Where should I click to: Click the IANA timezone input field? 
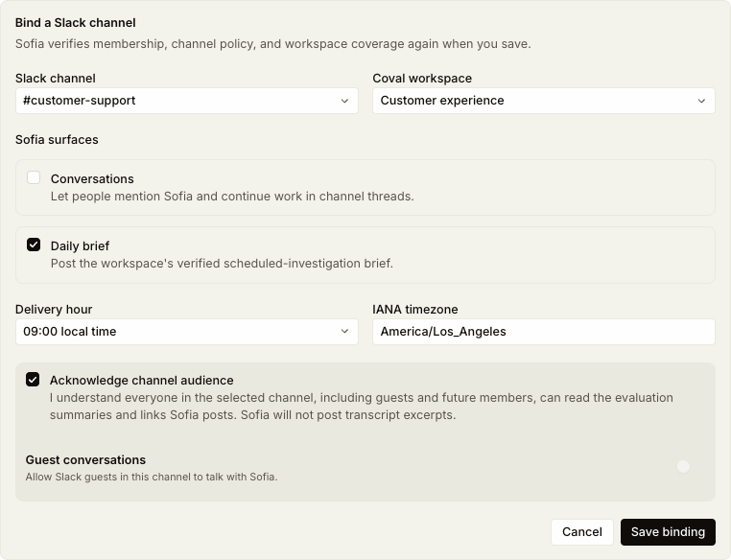point(544,332)
